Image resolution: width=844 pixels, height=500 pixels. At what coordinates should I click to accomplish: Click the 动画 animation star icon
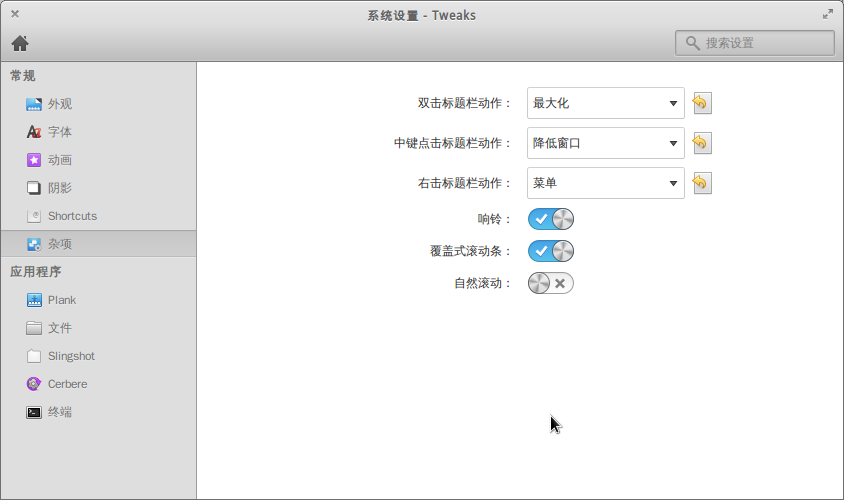pyautogui.click(x=34, y=160)
